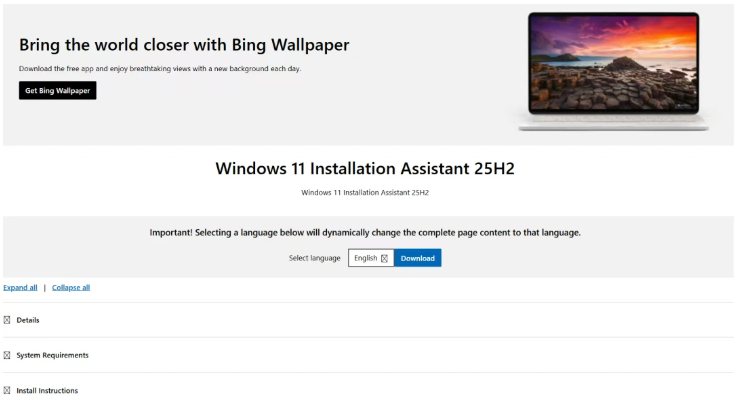Click the Get Bing Wallpaper button
Viewport: 743px width, 414px height.
pos(57,91)
